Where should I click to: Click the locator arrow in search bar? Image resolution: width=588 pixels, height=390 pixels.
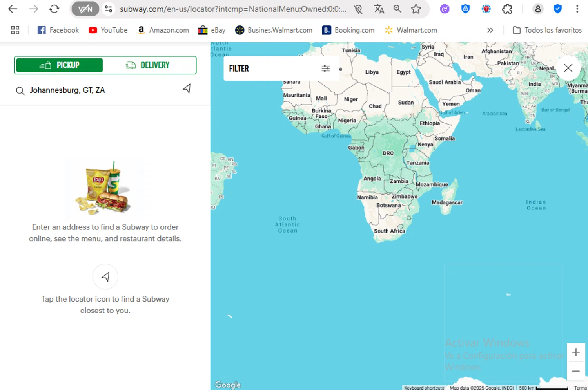point(187,88)
